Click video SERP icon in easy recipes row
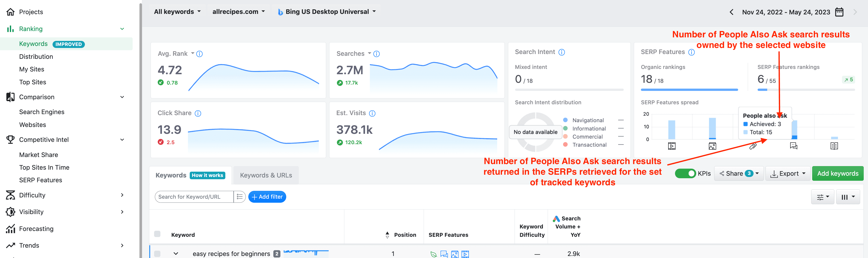Image resolution: width=868 pixels, height=258 pixels. tap(465, 254)
